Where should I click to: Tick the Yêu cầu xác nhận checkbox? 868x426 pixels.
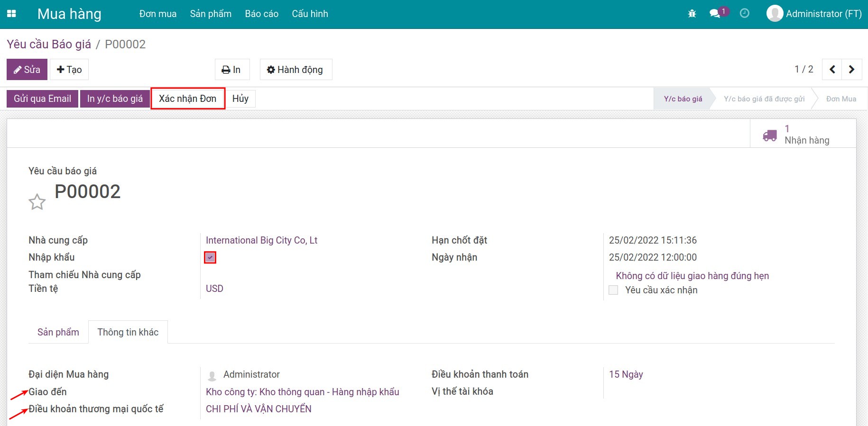pyautogui.click(x=613, y=290)
